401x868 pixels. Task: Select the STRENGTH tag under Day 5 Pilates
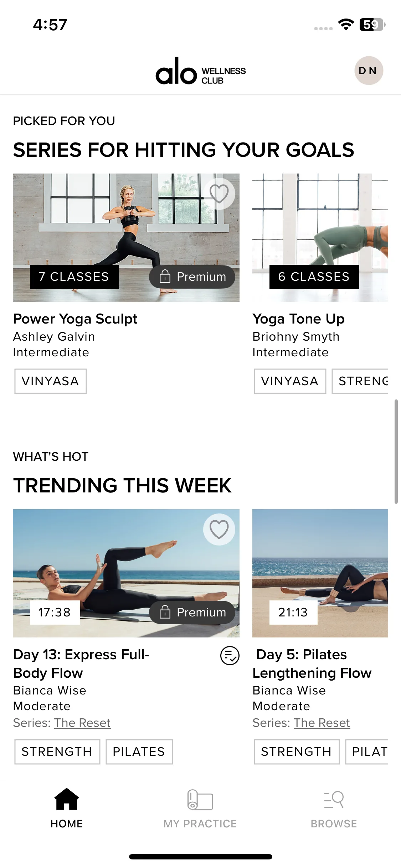297,752
